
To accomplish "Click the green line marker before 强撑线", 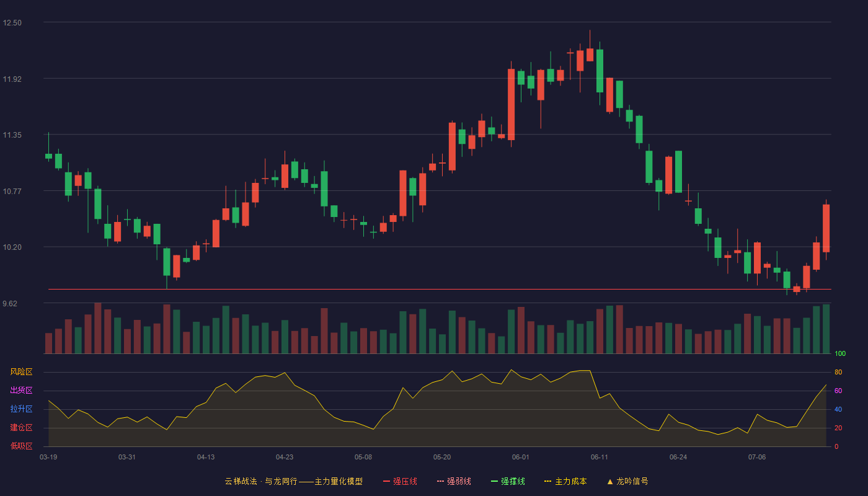I will (x=495, y=481).
